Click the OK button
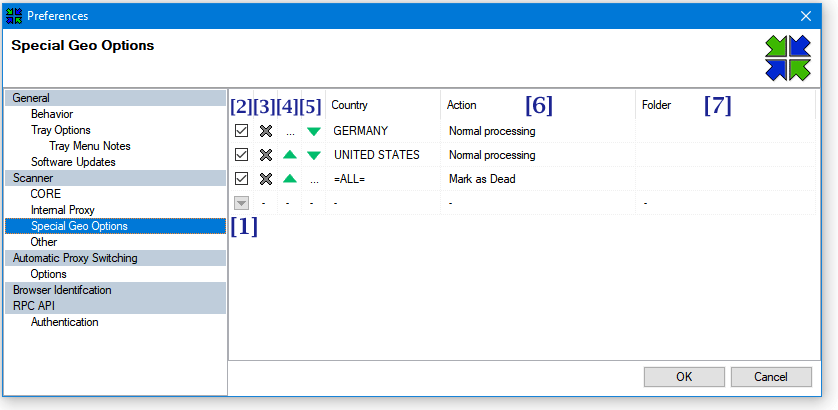Viewport: 838px width, 410px height. (x=684, y=377)
